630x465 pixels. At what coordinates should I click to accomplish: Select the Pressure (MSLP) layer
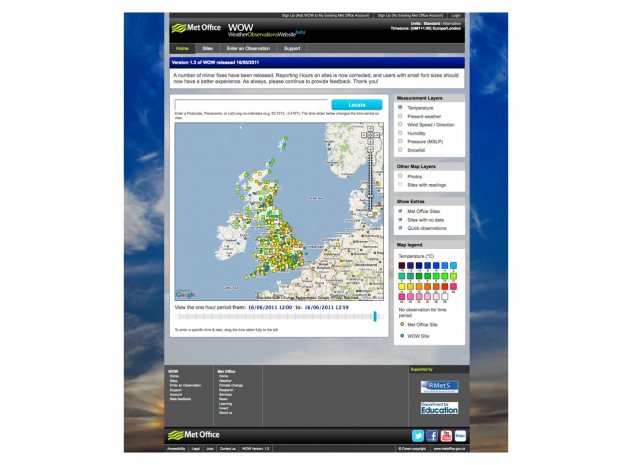[400, 141]
